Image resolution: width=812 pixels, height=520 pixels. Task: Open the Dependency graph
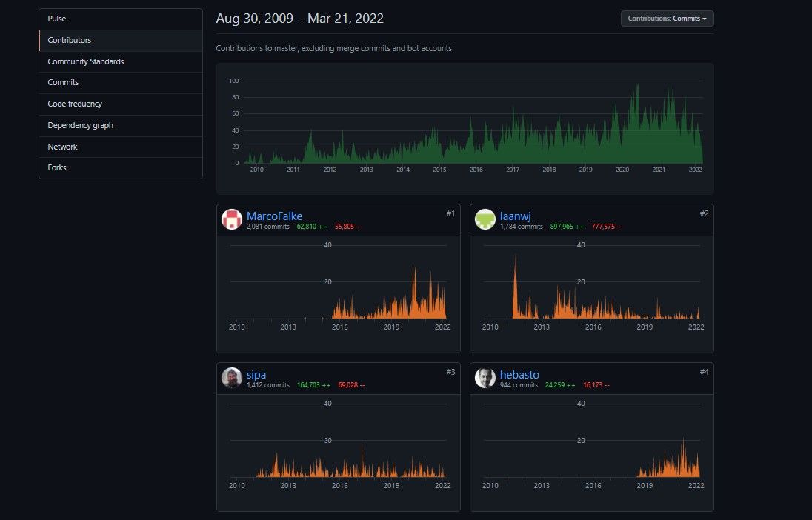80,125
